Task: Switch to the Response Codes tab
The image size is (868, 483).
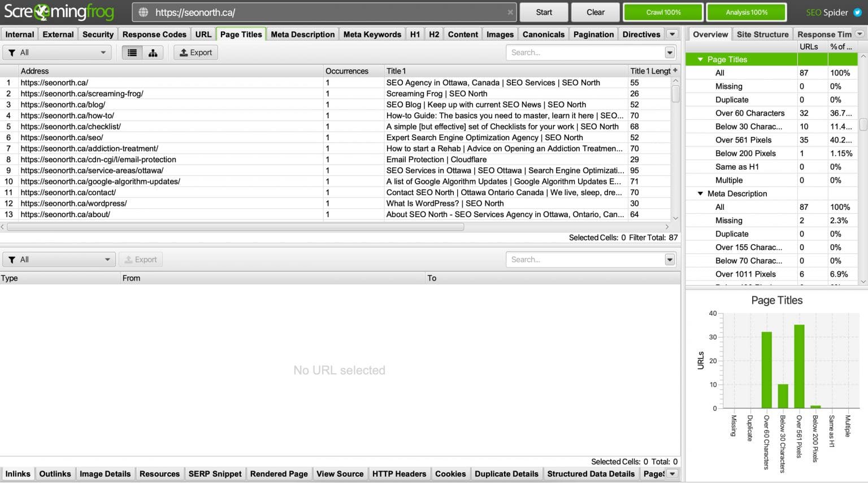Action: click(x=154, y=34)
